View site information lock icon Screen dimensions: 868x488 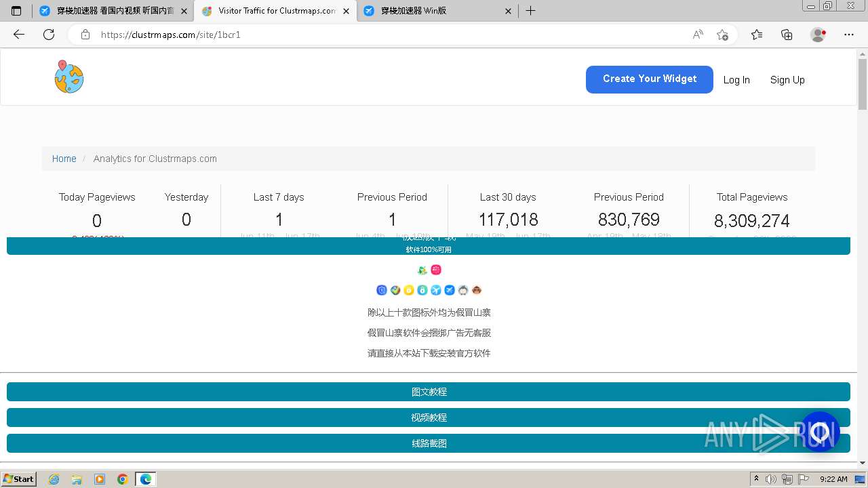coord(85,35)
